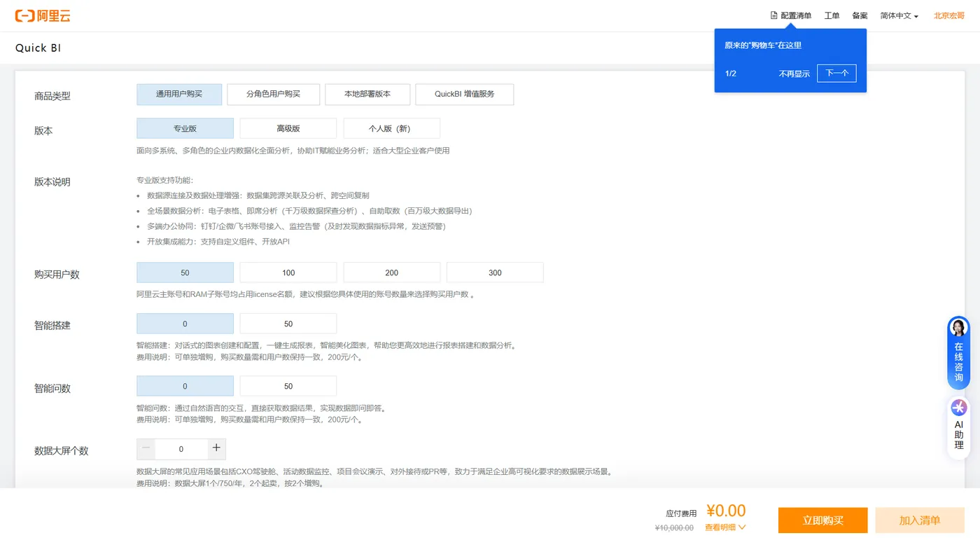The height and width of the screenshot is (552, 980).
Task: Set 购买用户数 to 100
Action: click(x=288, y=272)
